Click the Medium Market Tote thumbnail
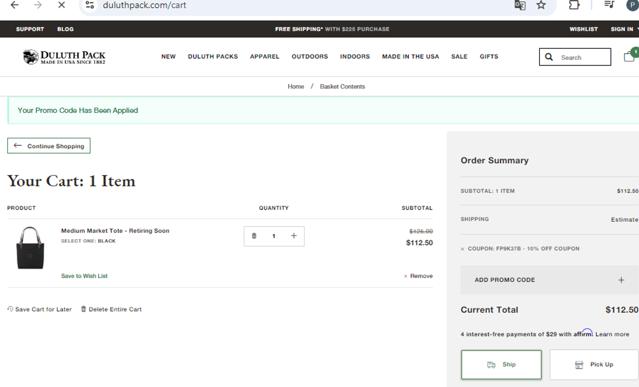The width and height of the screenshot is (639, 387). coord(30,248)
